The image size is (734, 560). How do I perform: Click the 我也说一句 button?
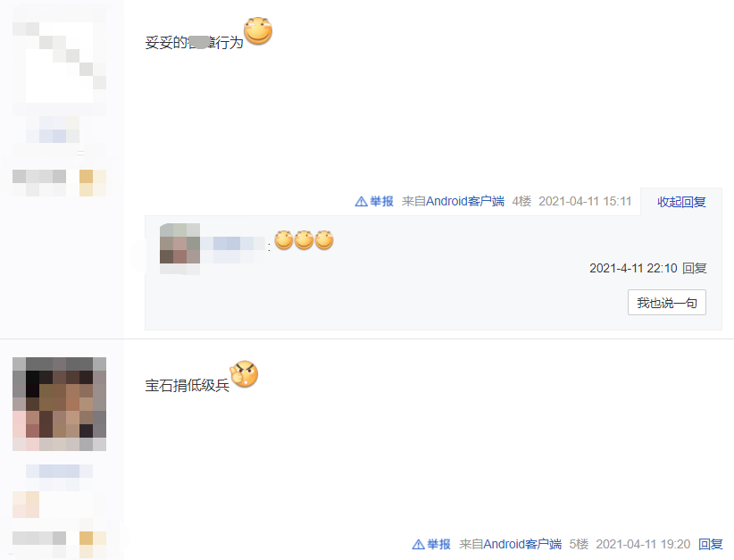click(667, 303)
